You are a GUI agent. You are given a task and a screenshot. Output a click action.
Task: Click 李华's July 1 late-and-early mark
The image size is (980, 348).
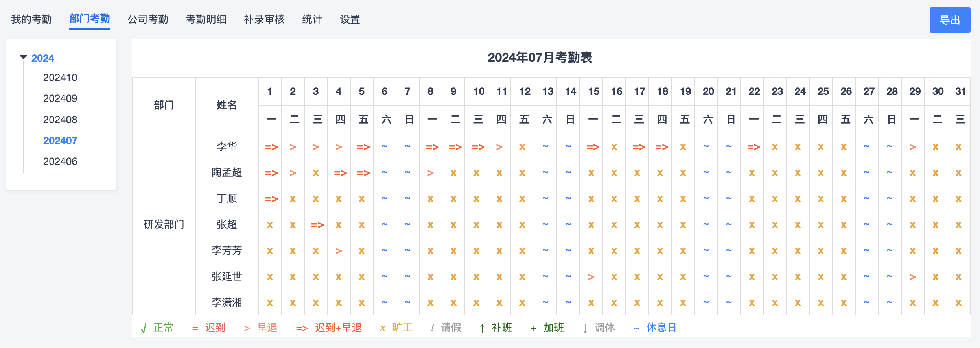[x=271, y=147]
